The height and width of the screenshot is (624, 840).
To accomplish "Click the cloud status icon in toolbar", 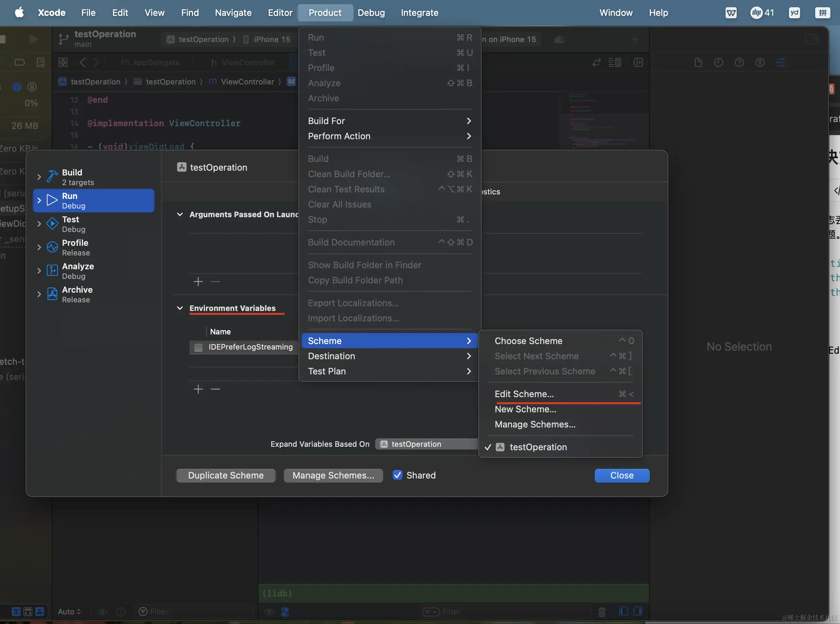I will click(560, 39).
